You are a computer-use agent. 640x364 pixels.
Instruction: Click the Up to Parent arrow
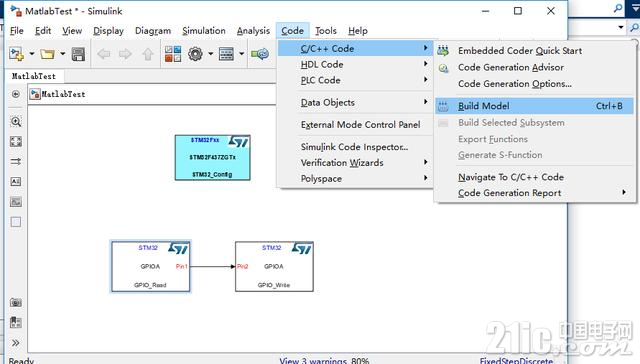pos(148,54)
